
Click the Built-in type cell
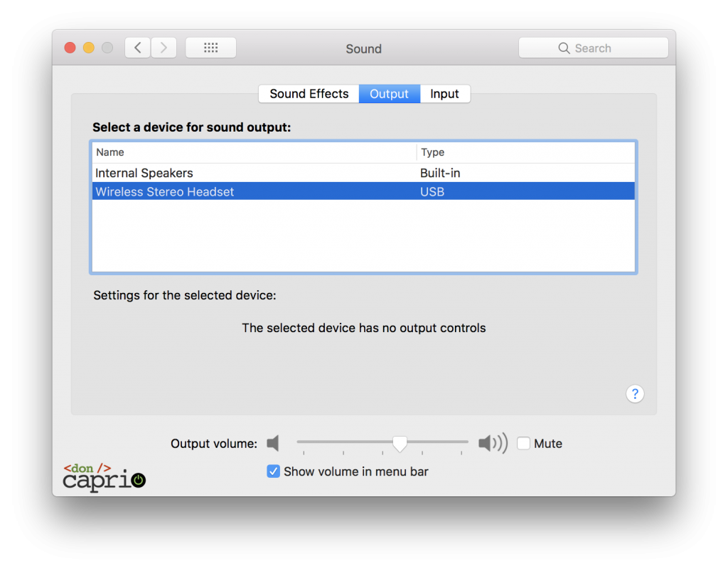point(440,174)
